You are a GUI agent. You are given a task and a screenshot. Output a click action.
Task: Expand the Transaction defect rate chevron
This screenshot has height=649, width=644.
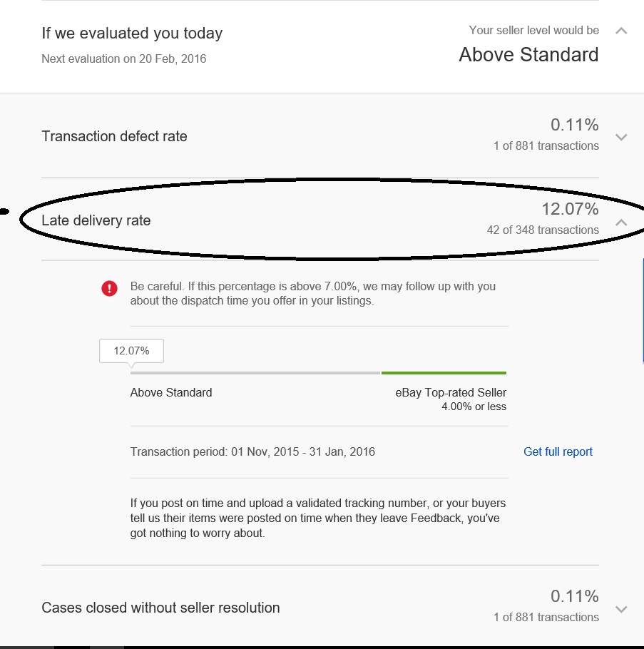tap(621, 137)
